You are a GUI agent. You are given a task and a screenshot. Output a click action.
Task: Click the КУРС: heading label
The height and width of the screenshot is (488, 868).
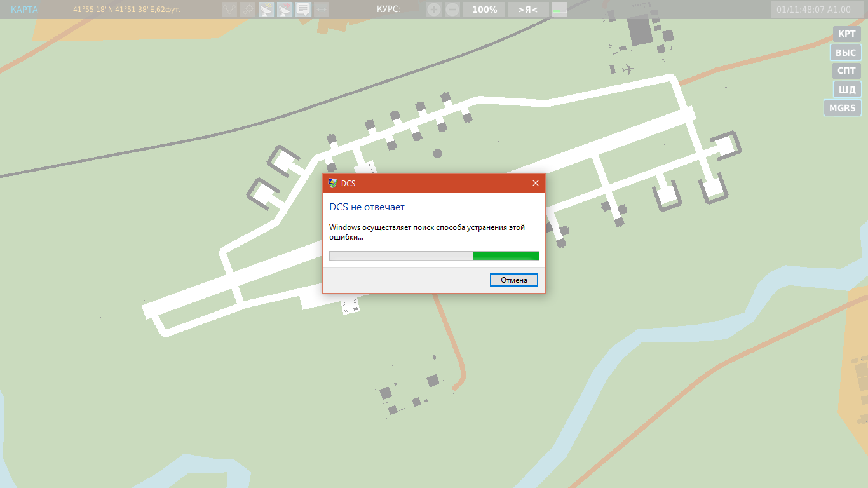point(388,10)
